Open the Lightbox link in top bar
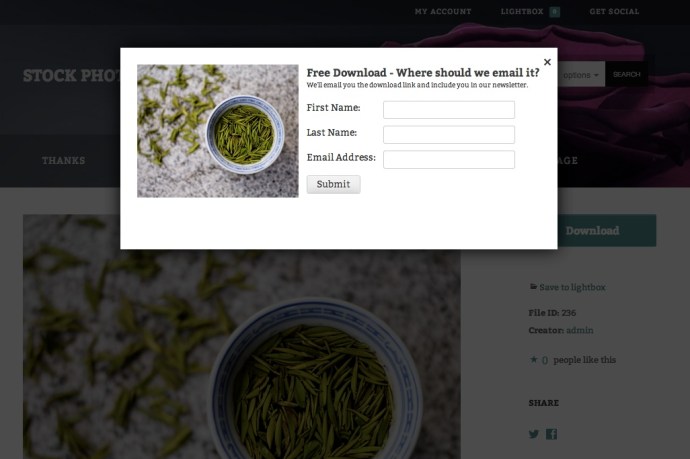 (x=522, y=11)
